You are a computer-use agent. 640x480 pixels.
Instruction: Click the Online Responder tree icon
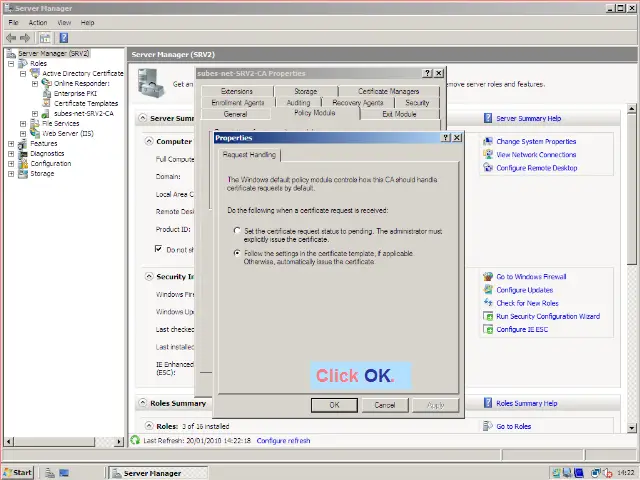47,83
